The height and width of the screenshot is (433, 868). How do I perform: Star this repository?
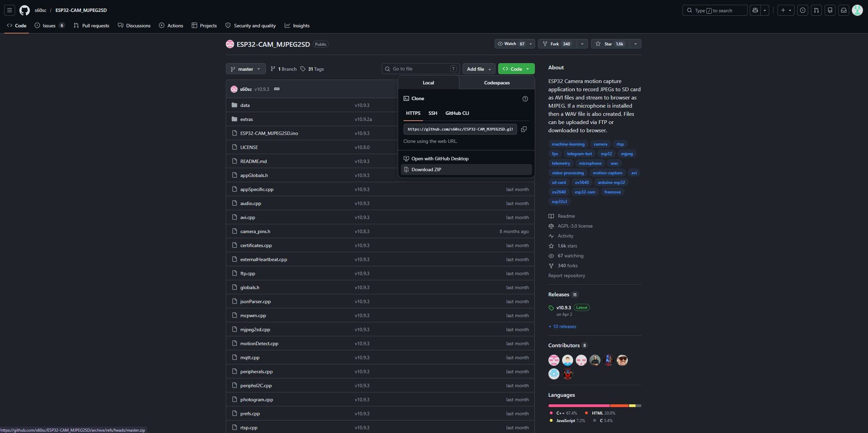(x=610, y=44)
